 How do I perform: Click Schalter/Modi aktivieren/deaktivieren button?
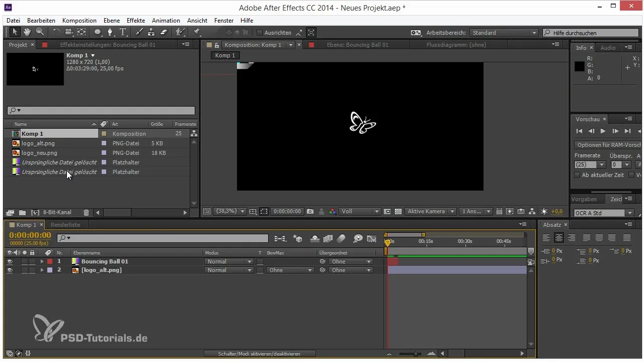(259, 354)
